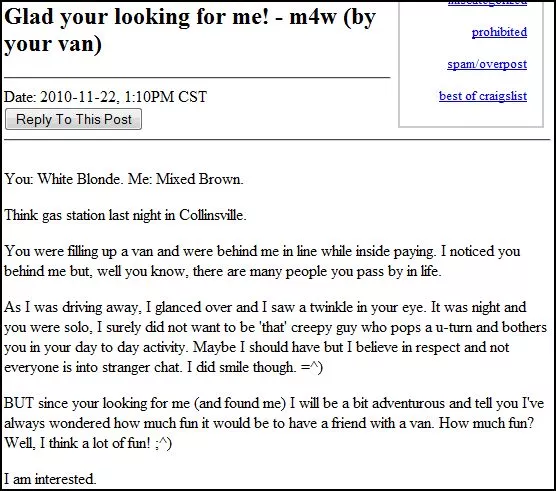The width and height of the screenshot is (556, 491).
Task: Click the 'You: White Blonde. Me: Mixed Brown.' line
Action: 124,179
